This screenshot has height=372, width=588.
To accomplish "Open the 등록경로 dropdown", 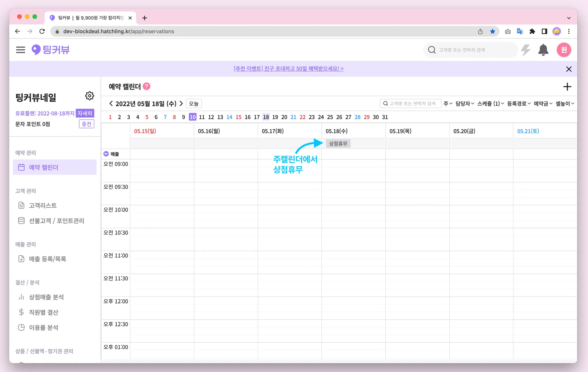I will [x=519, y=104].
